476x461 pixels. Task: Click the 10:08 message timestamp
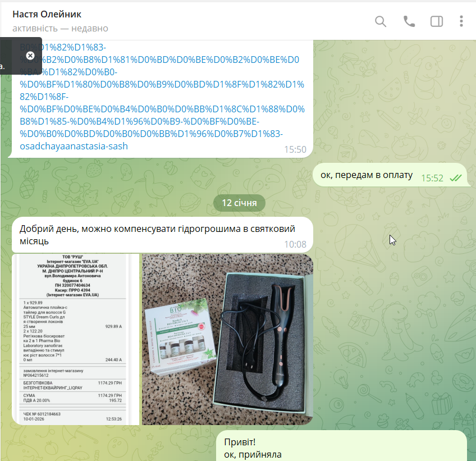click(295, 244)
